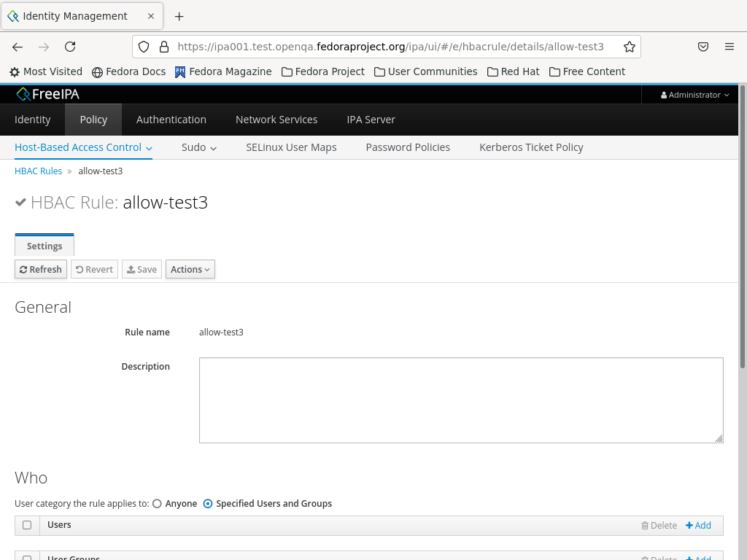The image size is (747, 560).
Task: Click the page vertical scrollbar
Action: (x=743, y=226)
